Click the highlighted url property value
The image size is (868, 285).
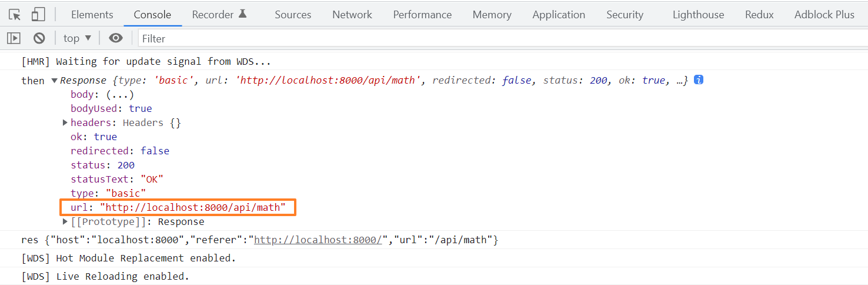point(193,207)
